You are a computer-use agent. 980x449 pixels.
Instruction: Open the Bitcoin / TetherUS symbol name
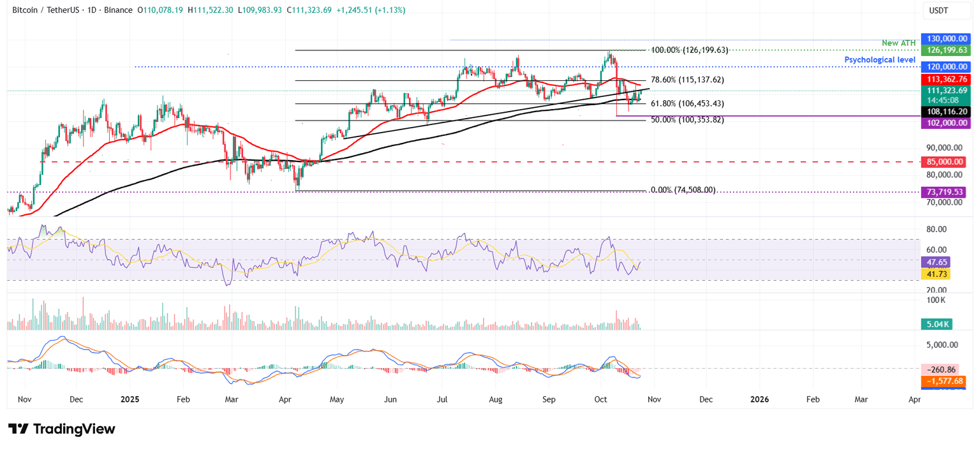[x=45, y=10]
